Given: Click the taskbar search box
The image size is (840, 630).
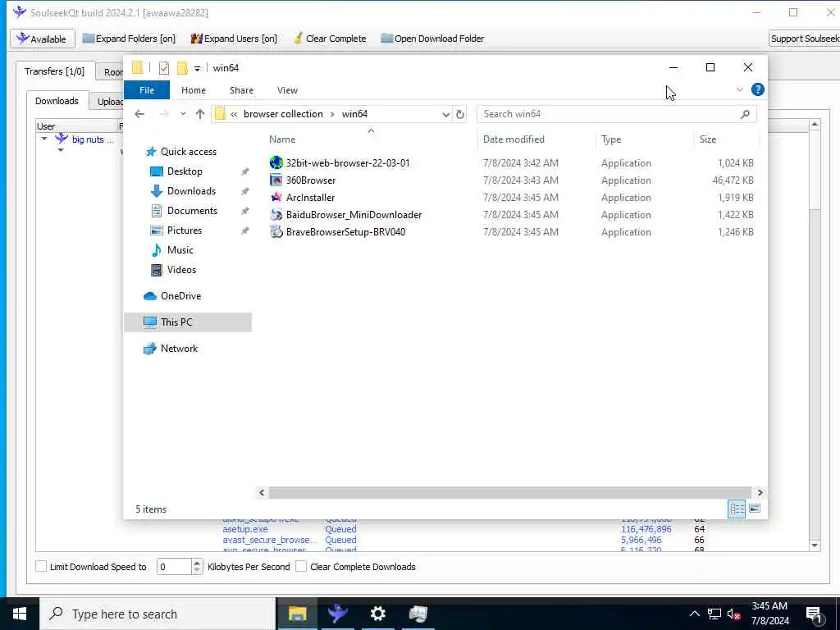Looking at the screenshot, I should 158,614.
